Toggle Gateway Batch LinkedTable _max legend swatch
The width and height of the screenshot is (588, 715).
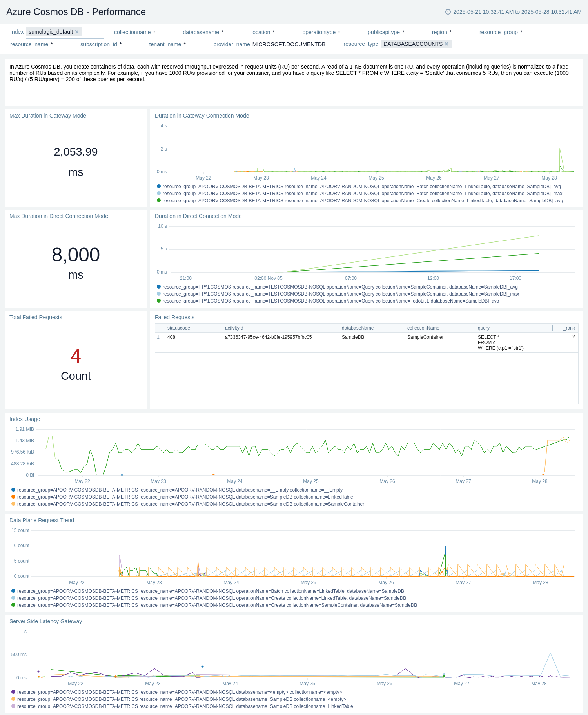pyautogui.click(x=159, y=194)
